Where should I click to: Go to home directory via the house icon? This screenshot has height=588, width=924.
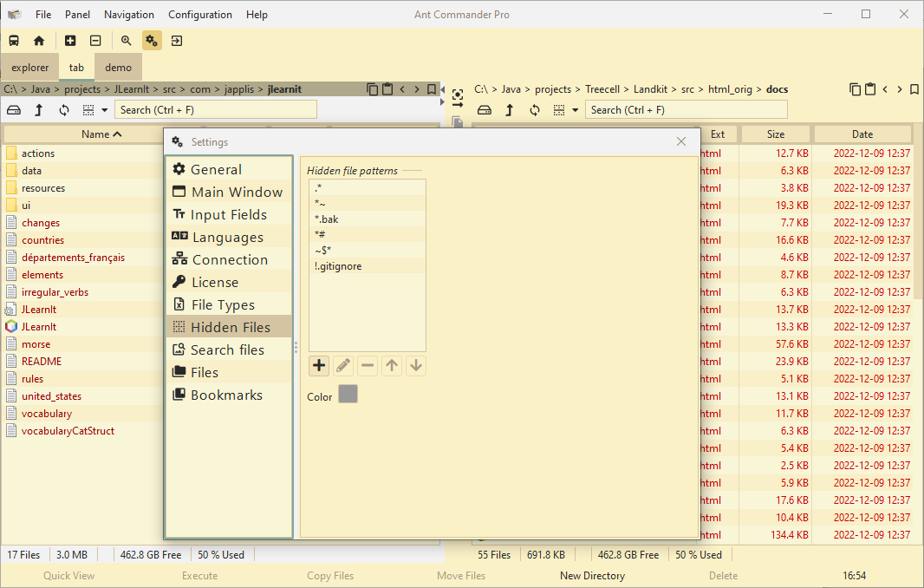point(39,41)
